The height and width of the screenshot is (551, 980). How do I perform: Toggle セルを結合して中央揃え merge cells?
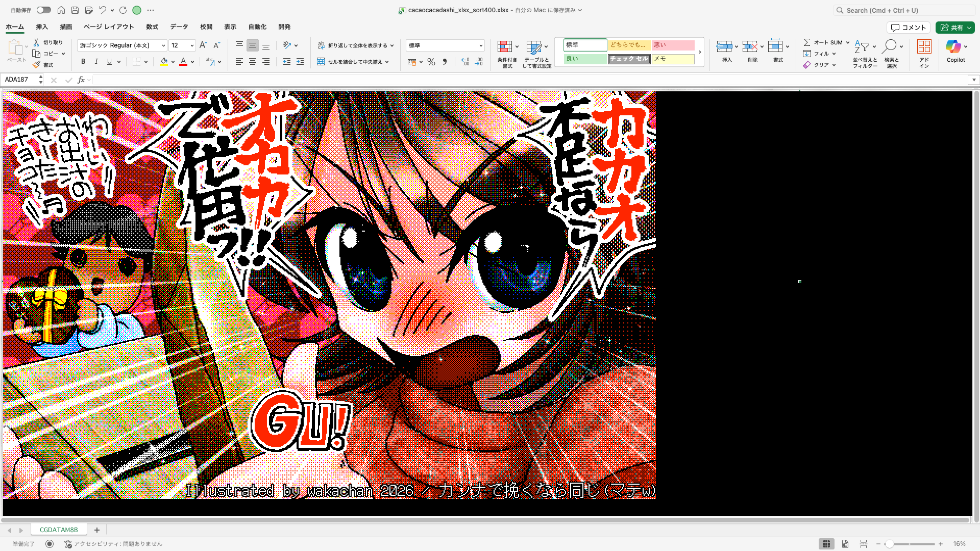(355, 62)
